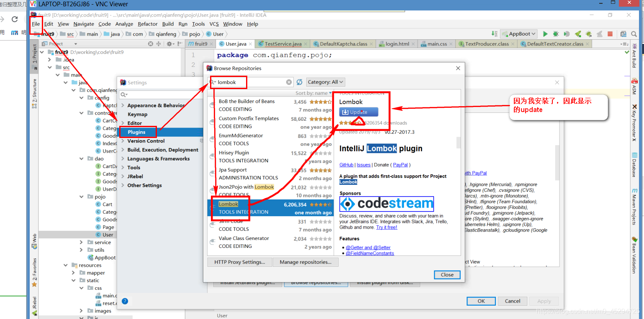Reload the browser page behind VNC
This screenshot has width=644, height=319.
click(15, 19)
